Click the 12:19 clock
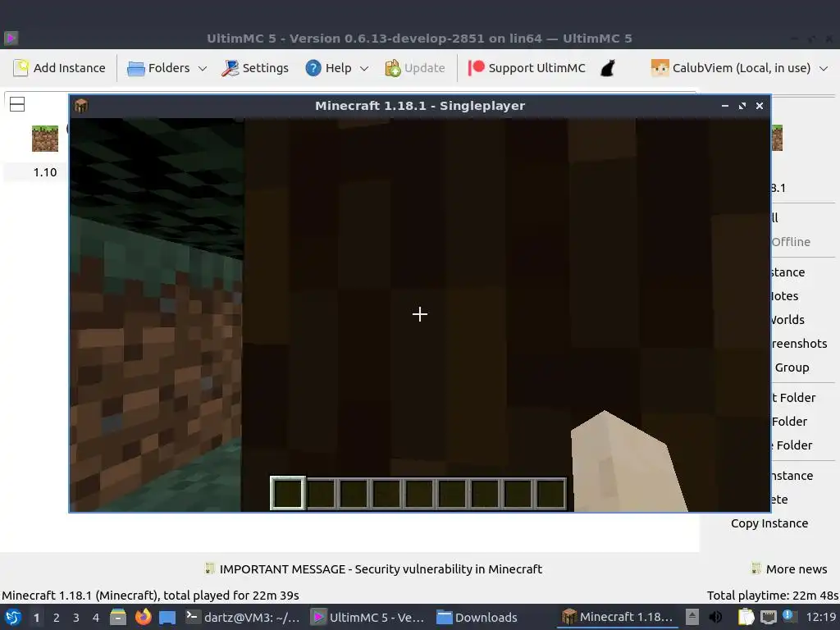Image resolution: width=840 pixels, height=630 pixels. [820, 617]
